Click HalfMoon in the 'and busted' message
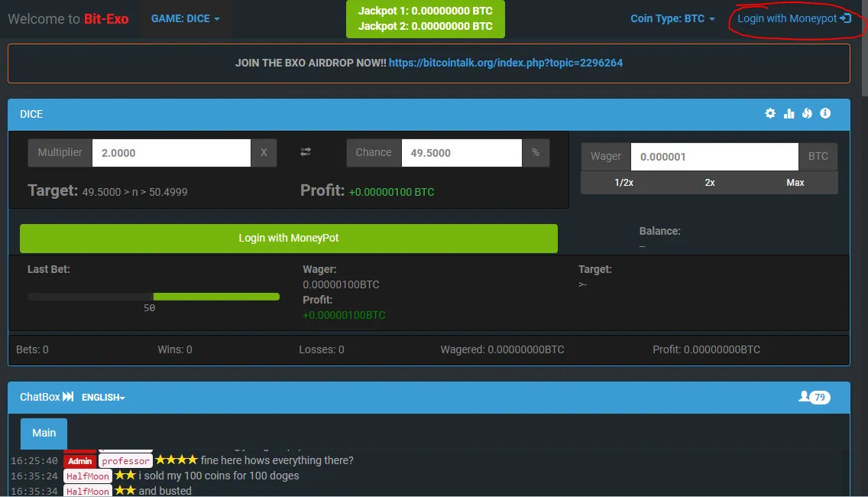The height and width of the screenshot is (497, 868). pos(87,491)
